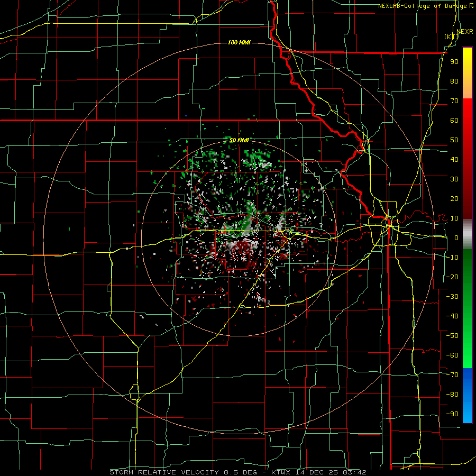The height and width of the screenshot is (476, 476).
Task: Click the gray zero-velocity segment of color bar
Action: tap(467, 234)
